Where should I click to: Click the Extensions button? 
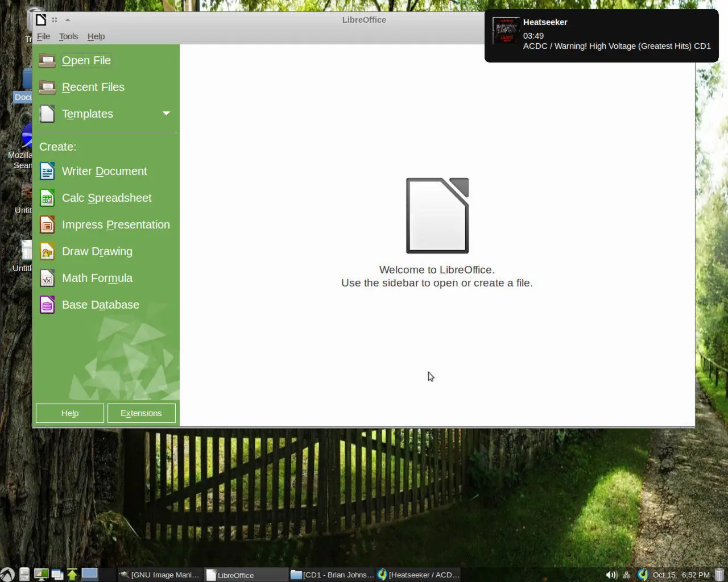tap(141, 413)
